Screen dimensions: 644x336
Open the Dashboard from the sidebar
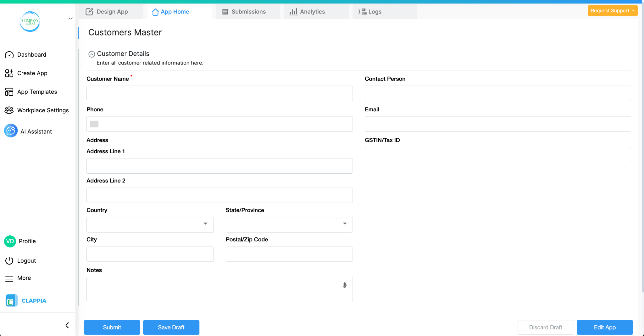pyautogui.click(x=31, y=54)
